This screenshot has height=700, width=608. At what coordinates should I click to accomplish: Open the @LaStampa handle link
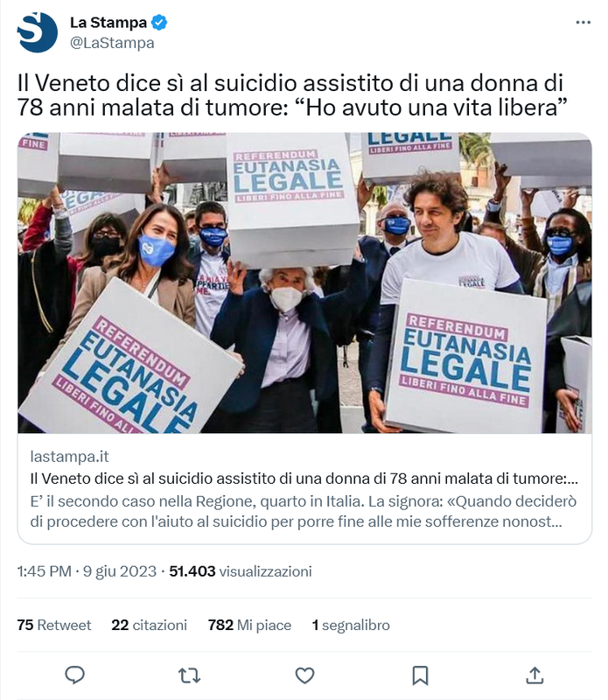click(x=112, y=43)
